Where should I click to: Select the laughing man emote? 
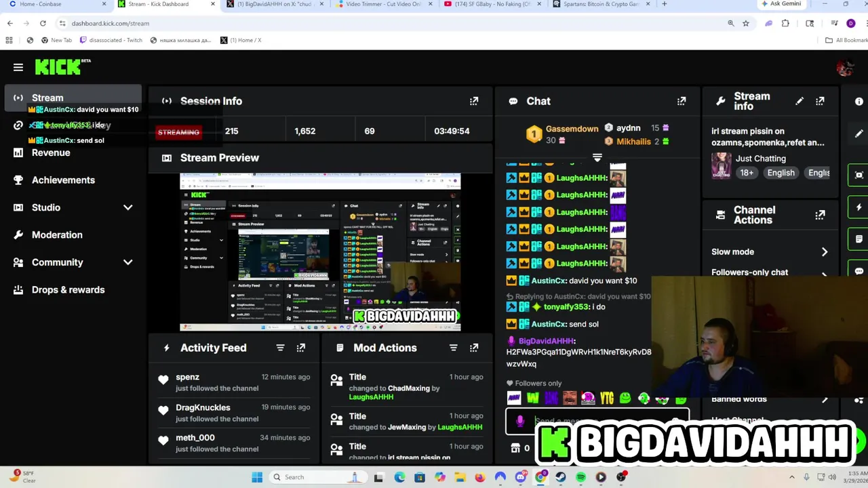570,399
